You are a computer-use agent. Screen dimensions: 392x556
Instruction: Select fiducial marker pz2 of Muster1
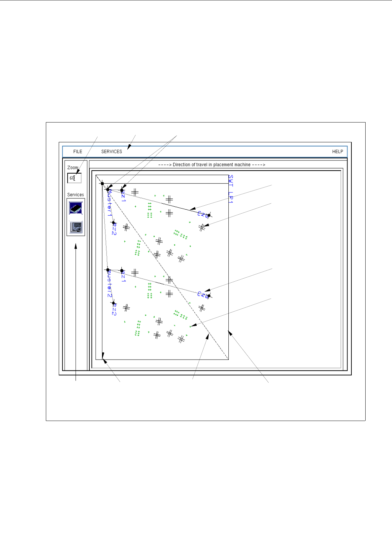[114, 223]
